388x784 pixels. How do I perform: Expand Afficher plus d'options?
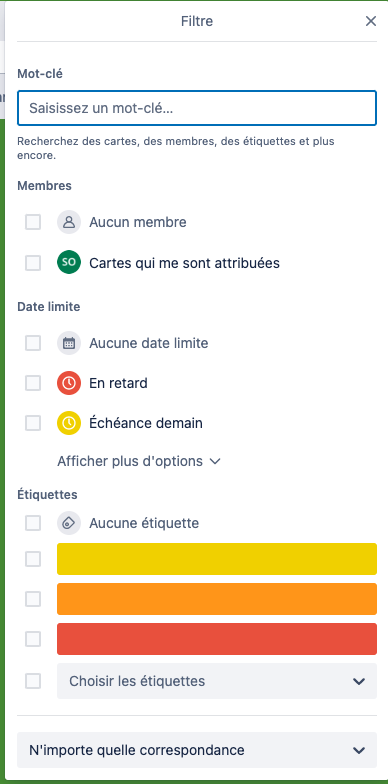139,461
